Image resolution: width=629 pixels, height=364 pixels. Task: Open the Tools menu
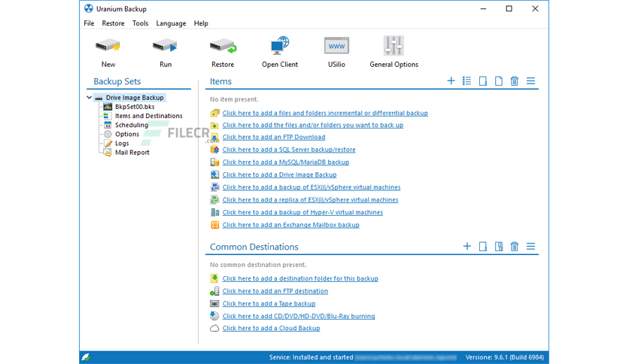pos(141,23)
